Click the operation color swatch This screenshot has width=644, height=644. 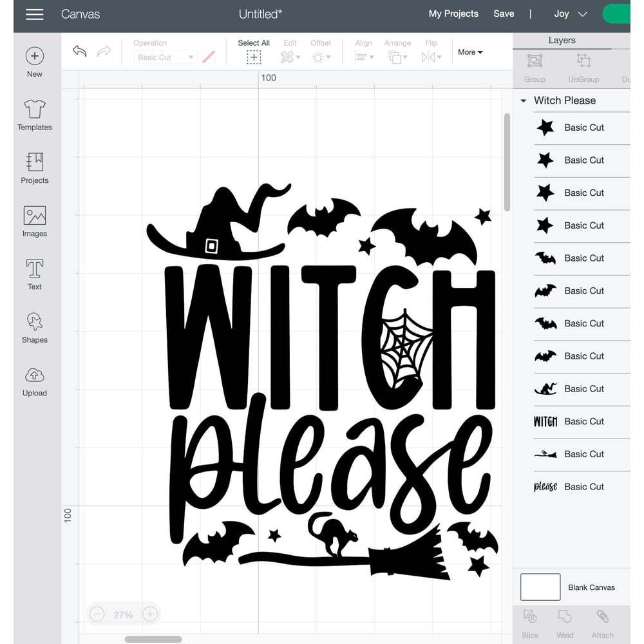point(208,57)
